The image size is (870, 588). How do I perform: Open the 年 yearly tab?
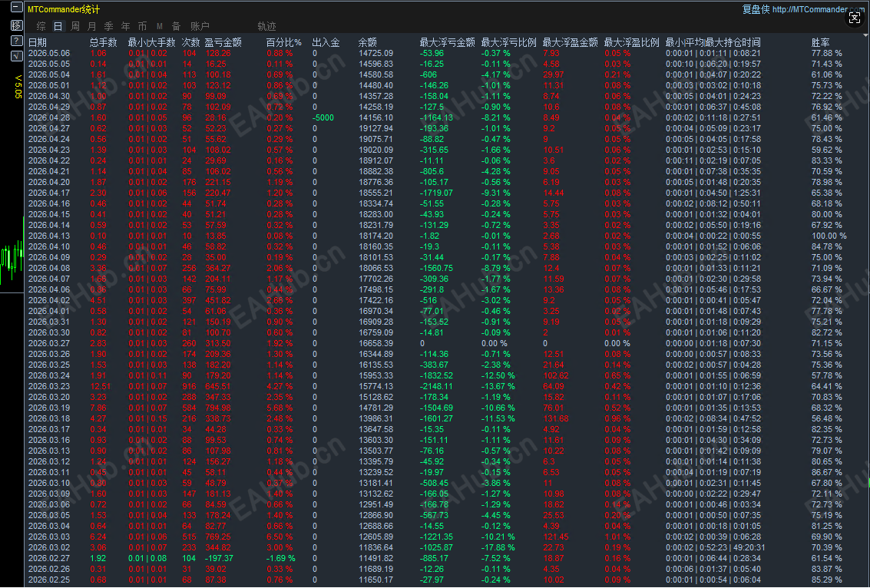125,26
